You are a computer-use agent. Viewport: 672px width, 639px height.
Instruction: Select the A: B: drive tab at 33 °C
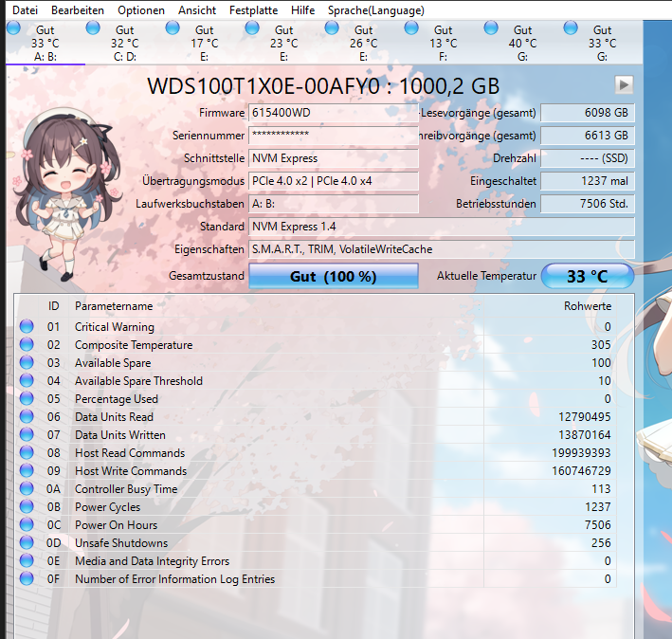[x=45, y=43]
